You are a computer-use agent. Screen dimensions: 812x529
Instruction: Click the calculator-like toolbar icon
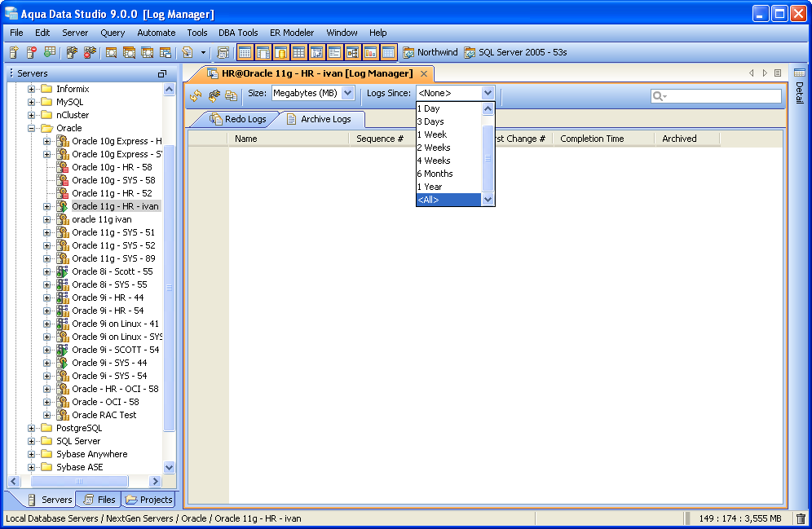[223, 52]
